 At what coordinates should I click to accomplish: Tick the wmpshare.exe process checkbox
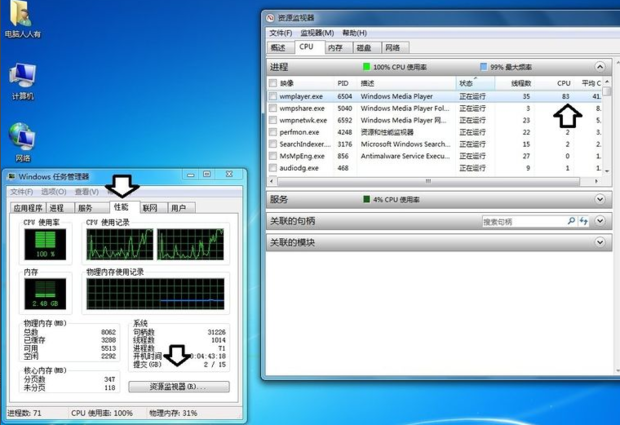click(x=272, y=108)
